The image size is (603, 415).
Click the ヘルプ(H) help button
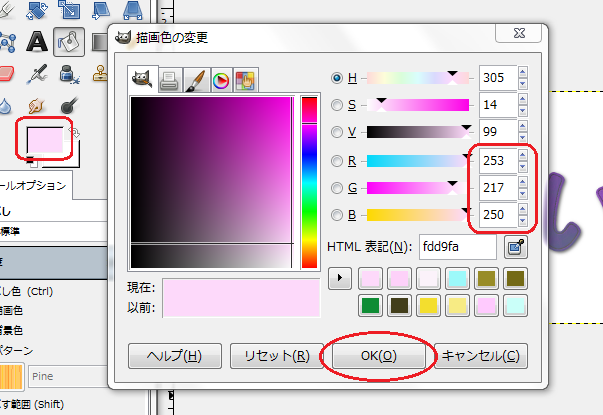(175, 356)
